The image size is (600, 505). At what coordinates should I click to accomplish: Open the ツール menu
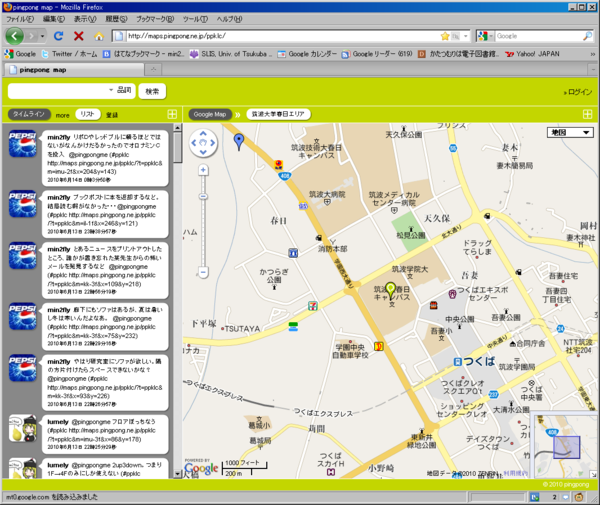point(195,19)
